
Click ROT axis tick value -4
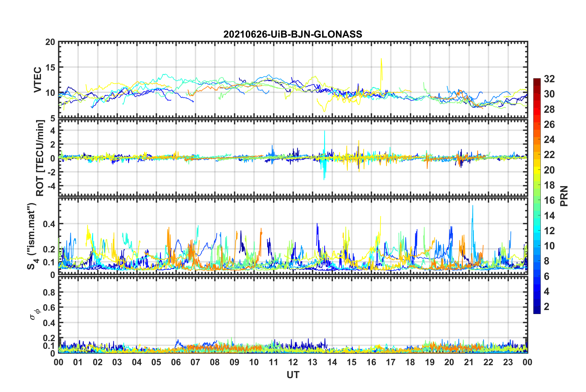(51, 186)
